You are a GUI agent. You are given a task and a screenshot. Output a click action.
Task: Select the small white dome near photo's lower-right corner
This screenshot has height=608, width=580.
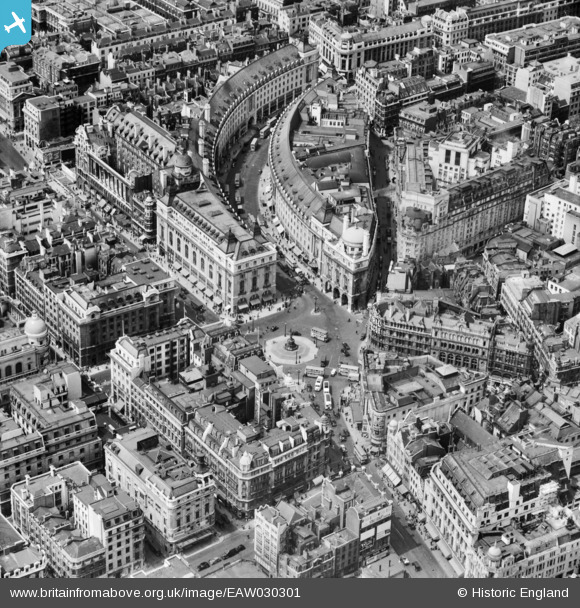[x=494, y=552]
